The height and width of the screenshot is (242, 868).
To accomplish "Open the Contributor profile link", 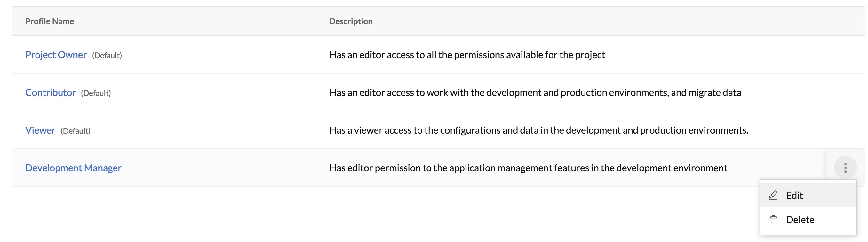I will (x=51, y=93).
